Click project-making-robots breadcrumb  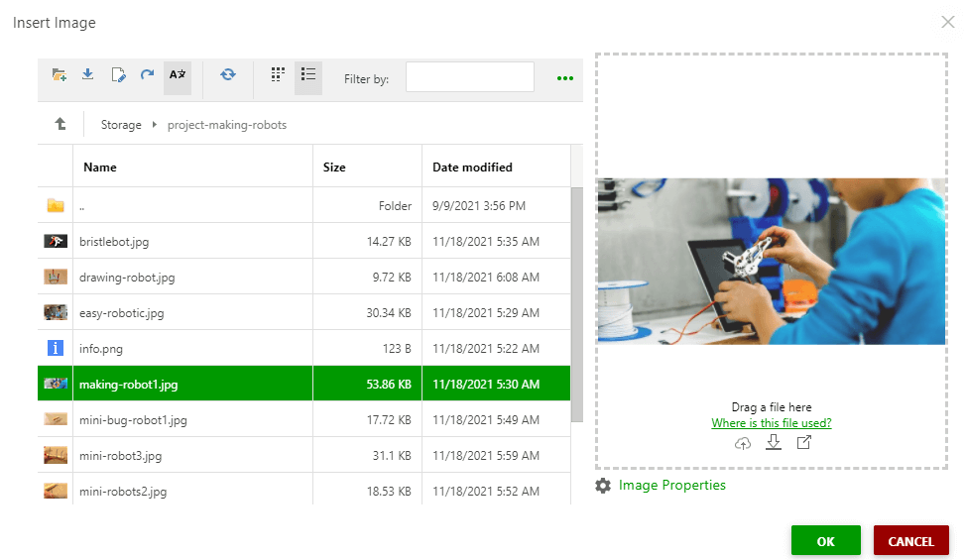[x=226, y=125]
